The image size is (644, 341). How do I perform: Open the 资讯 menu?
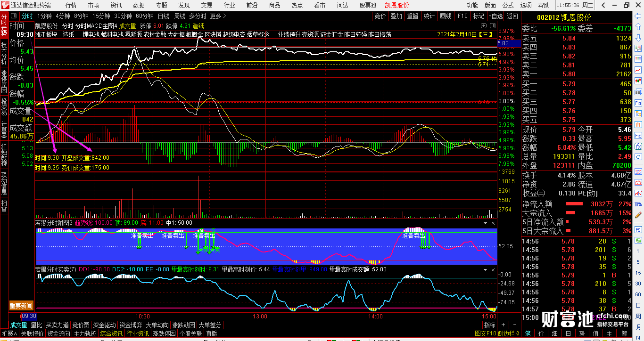point(116,5)
